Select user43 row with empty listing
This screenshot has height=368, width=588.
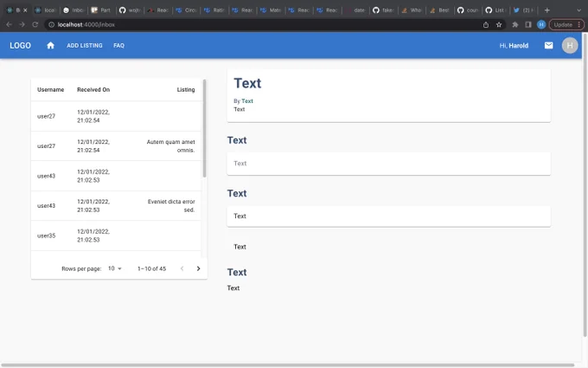[116, 176]
